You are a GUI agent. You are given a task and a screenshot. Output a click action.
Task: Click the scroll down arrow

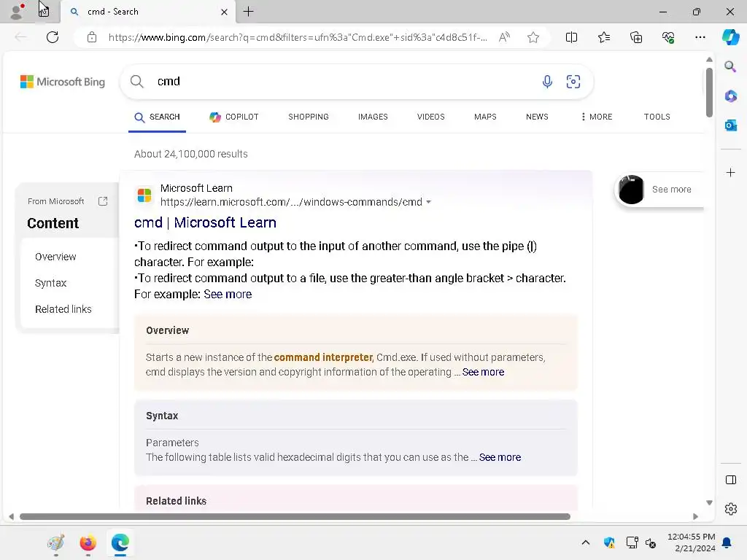(709, 503)
